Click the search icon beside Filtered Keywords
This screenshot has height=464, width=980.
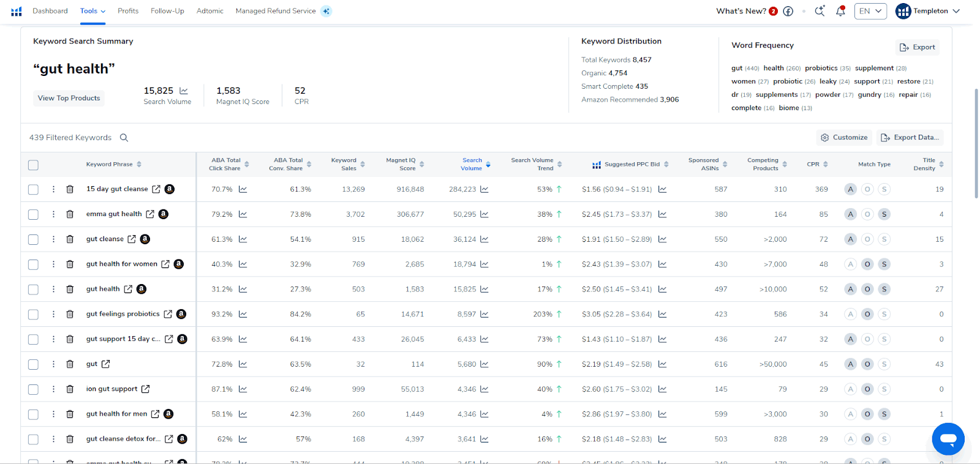pos(124,138)
